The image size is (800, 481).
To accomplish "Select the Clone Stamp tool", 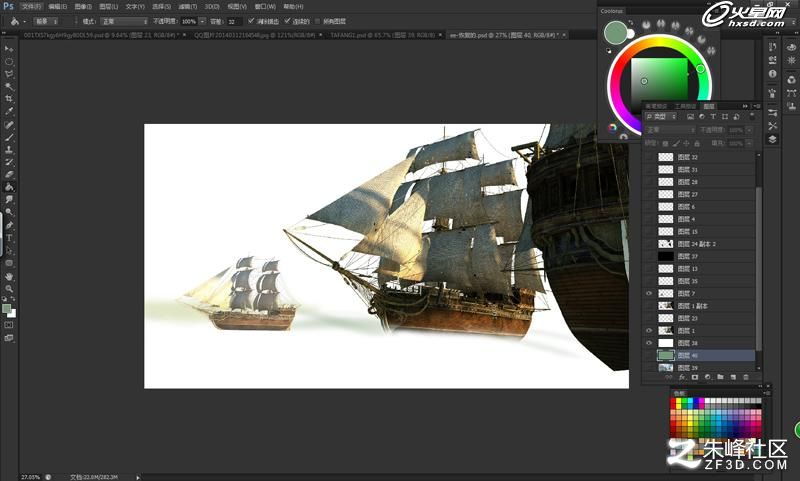I will 9,149.
